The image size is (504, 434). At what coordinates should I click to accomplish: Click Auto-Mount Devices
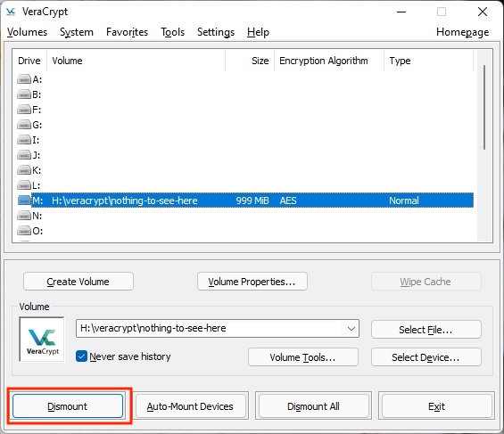point(190,406)
